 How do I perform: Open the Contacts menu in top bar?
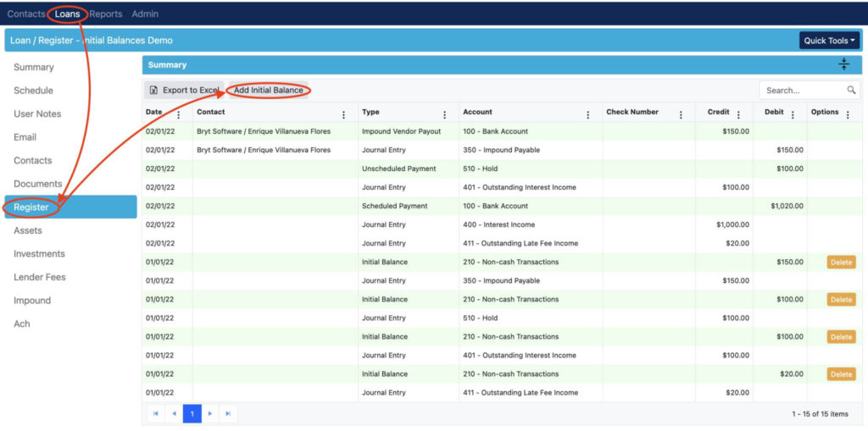click(26, 14)
